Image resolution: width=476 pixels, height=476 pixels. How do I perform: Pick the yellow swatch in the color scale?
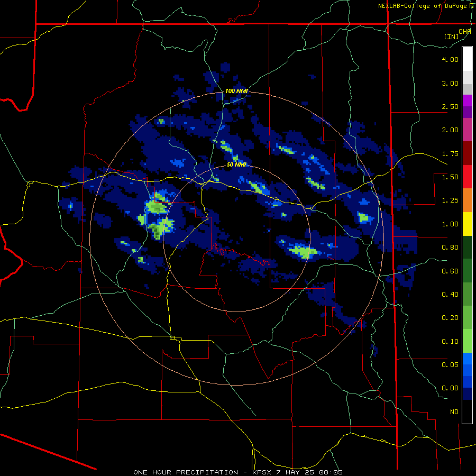coord(467,224)
